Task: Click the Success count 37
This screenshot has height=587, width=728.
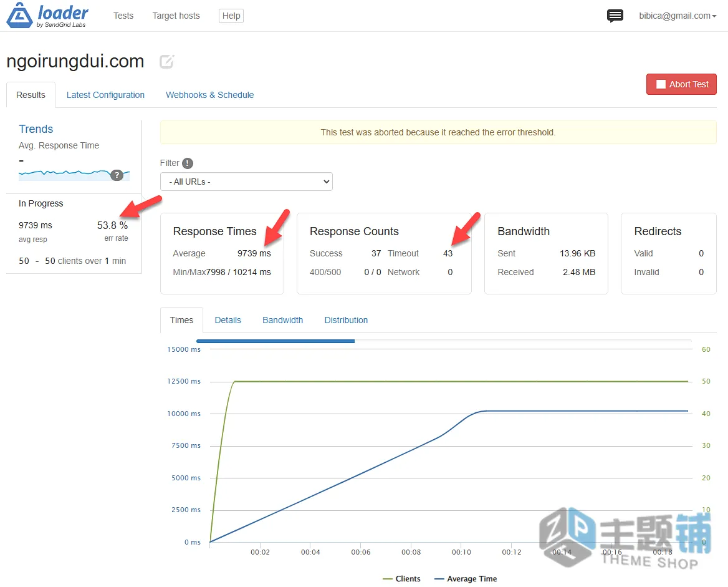Action: pos(376,253)
